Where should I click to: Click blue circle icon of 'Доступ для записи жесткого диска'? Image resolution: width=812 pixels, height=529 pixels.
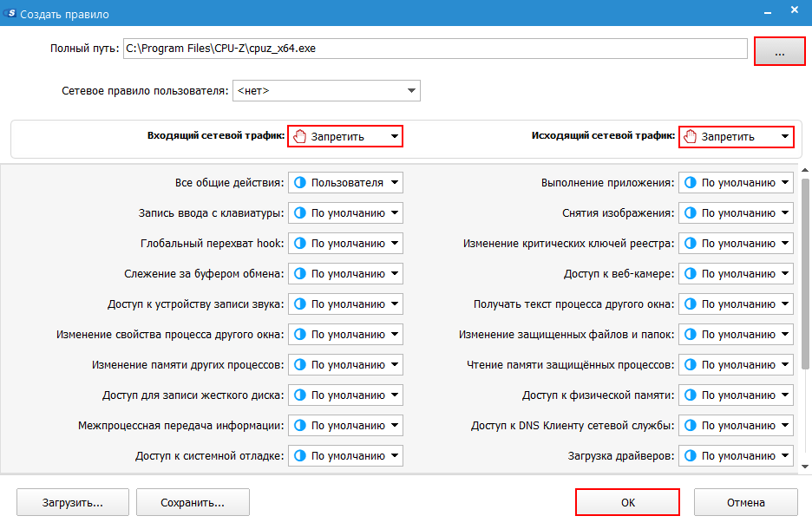click(300, 395)
